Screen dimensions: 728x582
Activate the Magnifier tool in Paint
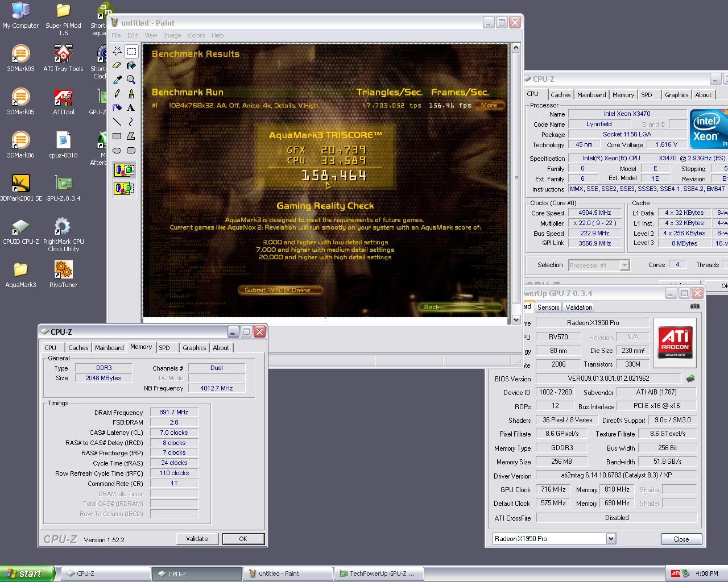point(131,80)
